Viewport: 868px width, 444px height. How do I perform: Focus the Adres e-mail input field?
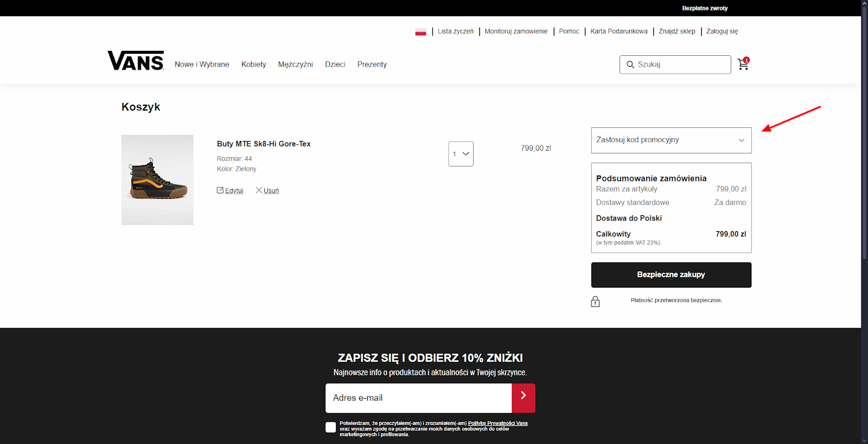(x=418, y=398)
